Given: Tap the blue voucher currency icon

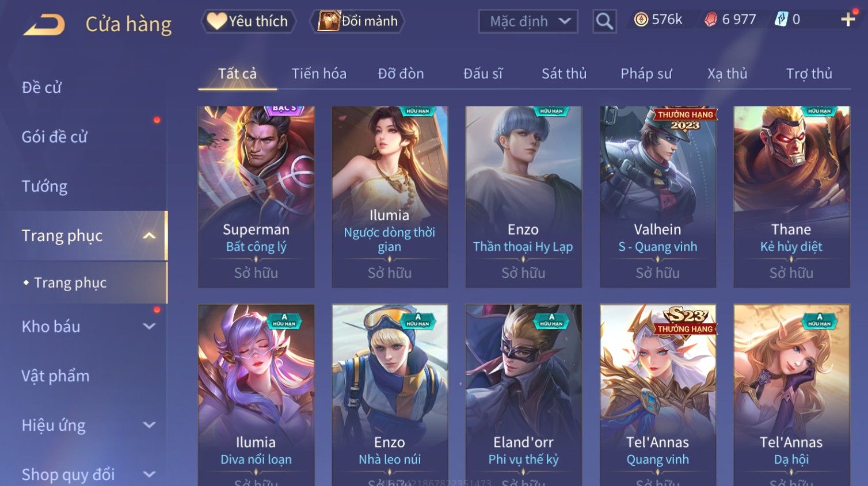Looking at the screenshot, I should [781, 20].
